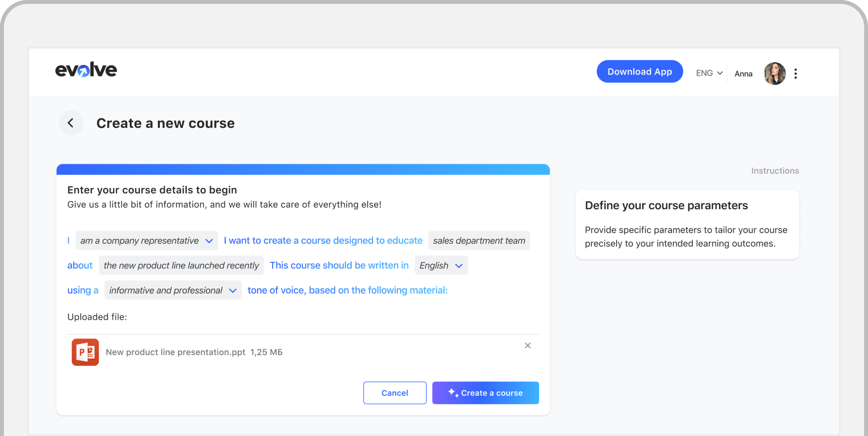868x436 pixels.
Task: Open the three-dot more options menu
Action: click(795, 74)
